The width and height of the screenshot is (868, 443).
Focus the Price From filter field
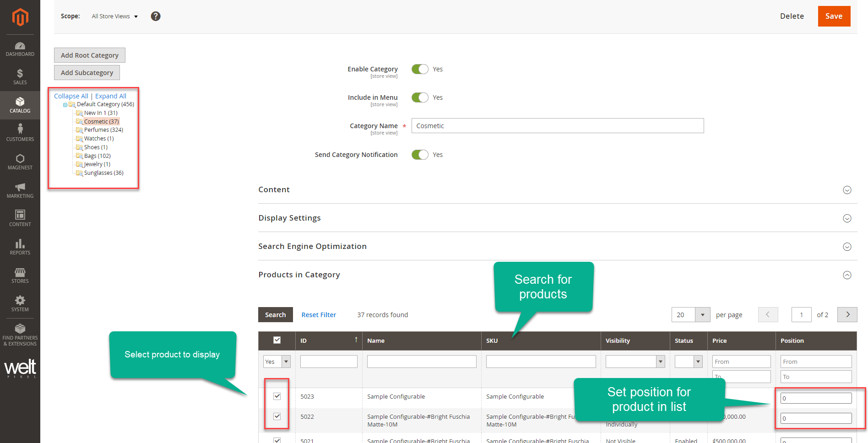[x=742, y=362]
